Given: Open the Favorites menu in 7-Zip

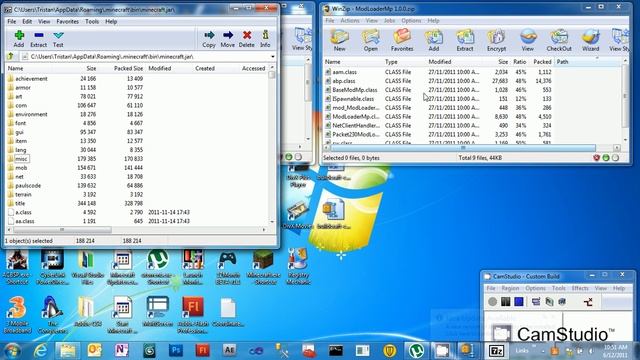Looking at the screenshot, I should pyautogui.click(x=67, y=21).
